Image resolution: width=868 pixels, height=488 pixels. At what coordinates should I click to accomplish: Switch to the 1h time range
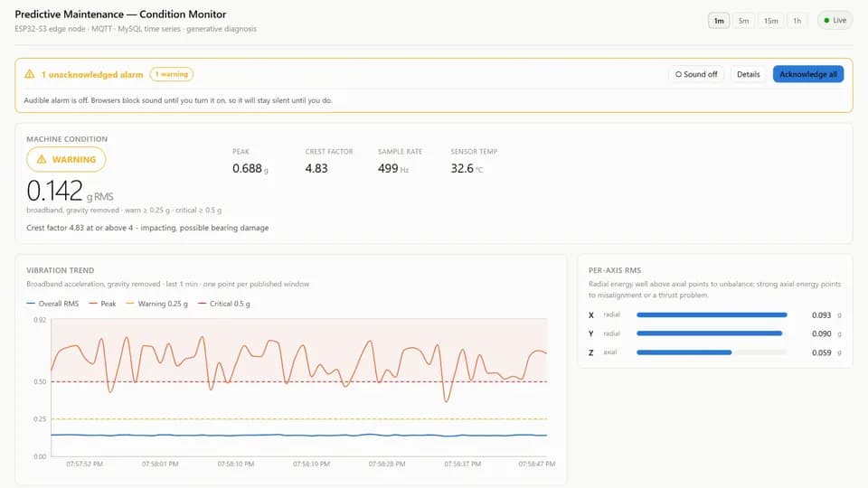click(797, 21)
